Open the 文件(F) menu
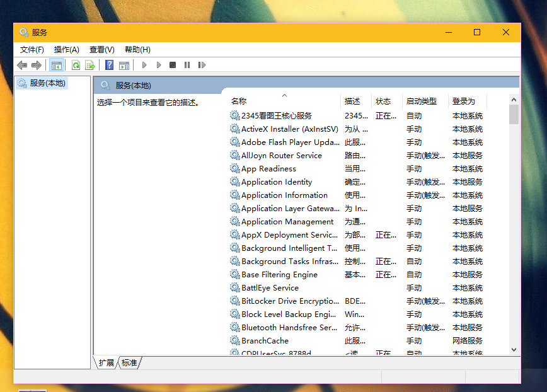 (x=32, y=50)
